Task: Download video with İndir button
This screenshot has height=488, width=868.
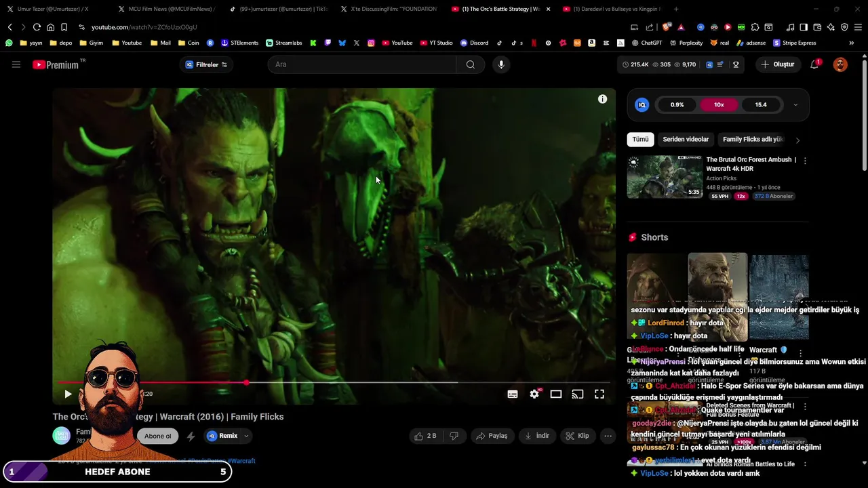Action: [x=536, y=436]
